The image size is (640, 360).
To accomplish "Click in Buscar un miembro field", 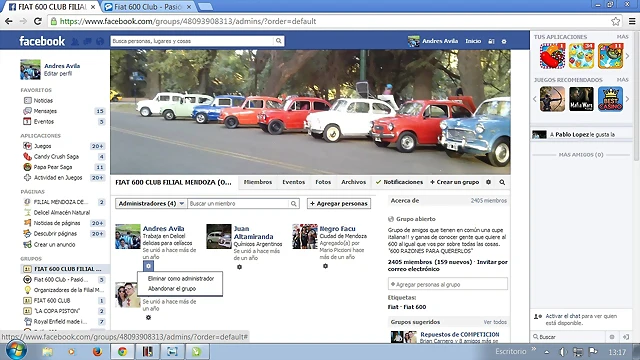I will [x=238, y=203].
